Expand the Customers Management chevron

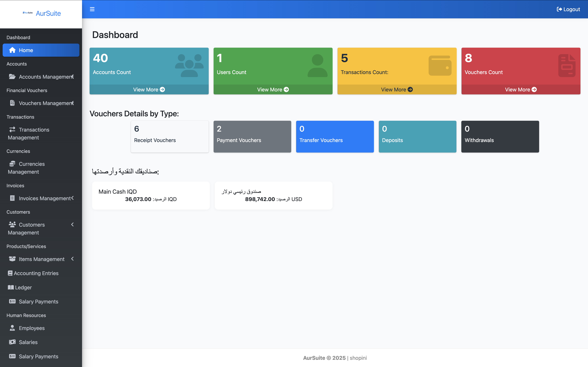pyautogui.click(x=72, y=224)
